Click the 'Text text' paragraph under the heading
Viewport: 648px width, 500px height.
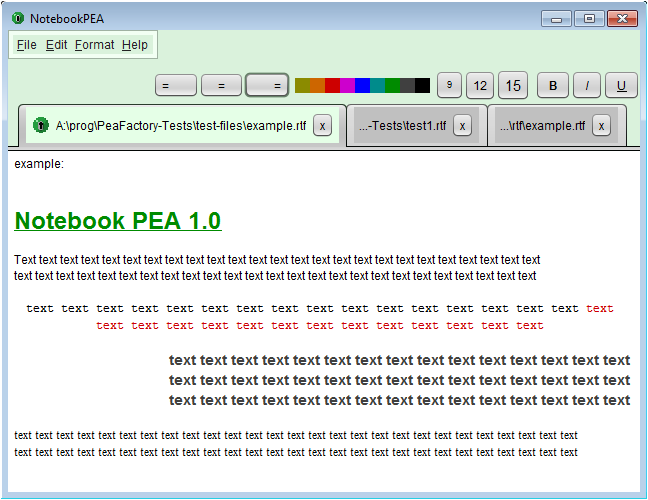click(x=277, y=268)
